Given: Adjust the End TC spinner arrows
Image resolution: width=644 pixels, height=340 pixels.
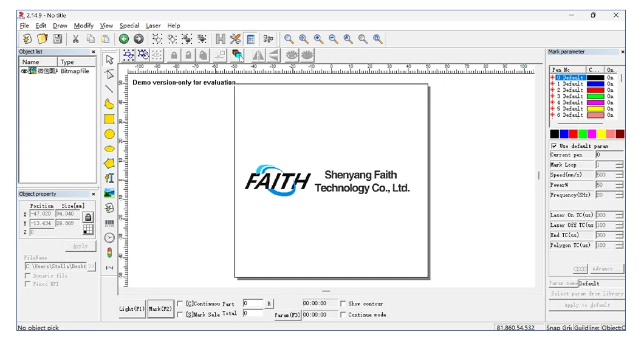Looking at the screenshot, I should (x=619, y=235).
